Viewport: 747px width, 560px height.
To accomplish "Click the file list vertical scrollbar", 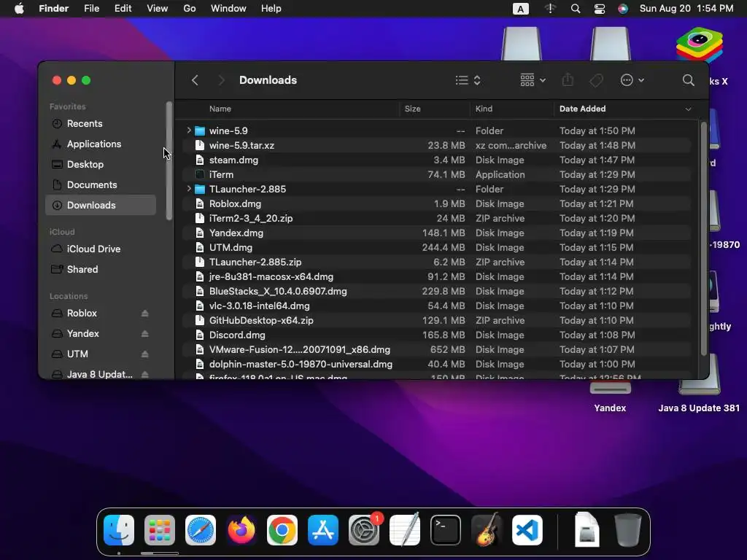I will (x=703, y=238).
